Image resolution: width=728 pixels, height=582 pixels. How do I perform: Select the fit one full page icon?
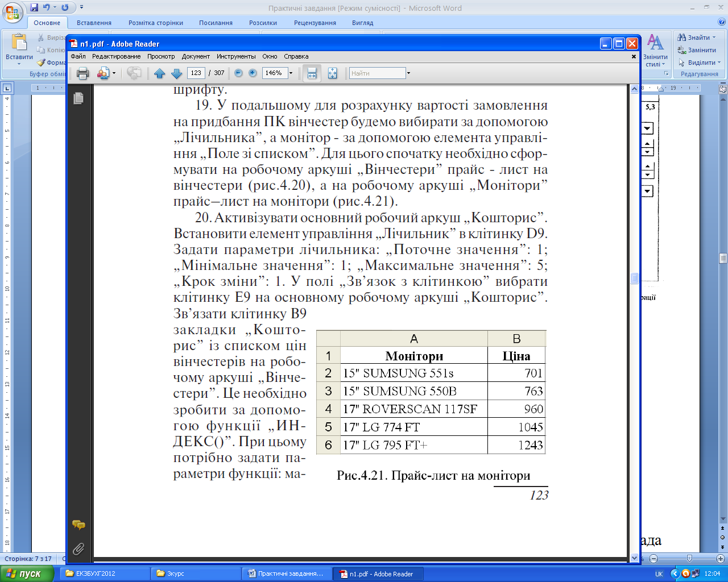click(x=333, y=73)
